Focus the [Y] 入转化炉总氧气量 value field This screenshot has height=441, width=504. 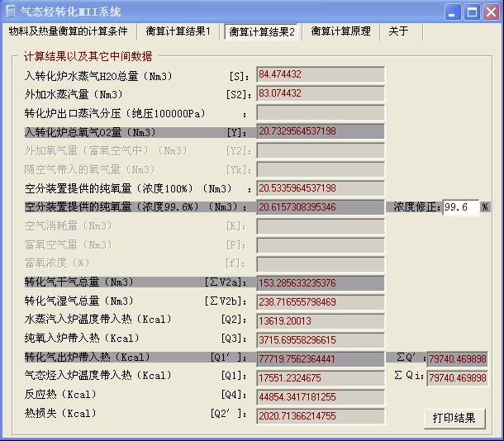tap(320, 131)
